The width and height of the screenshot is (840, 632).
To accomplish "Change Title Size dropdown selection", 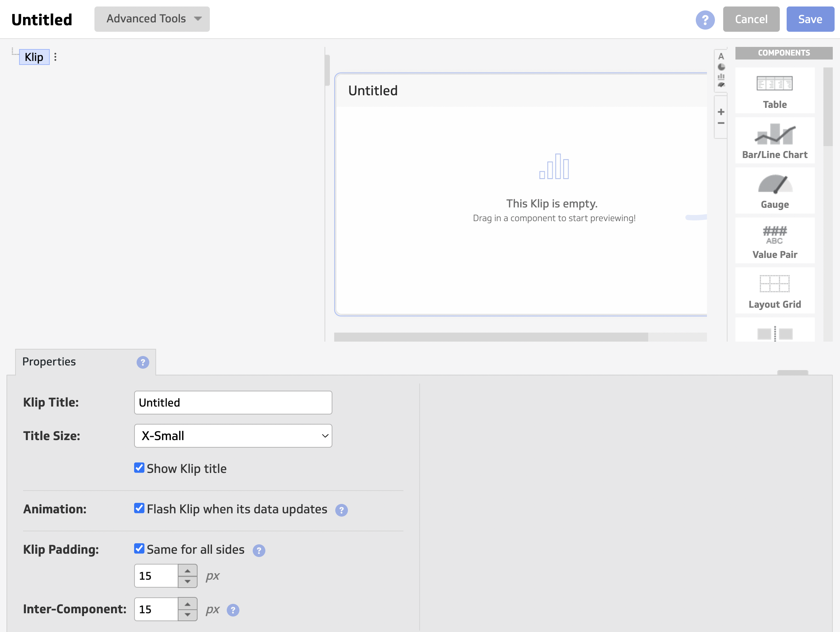I will (233, 435).
